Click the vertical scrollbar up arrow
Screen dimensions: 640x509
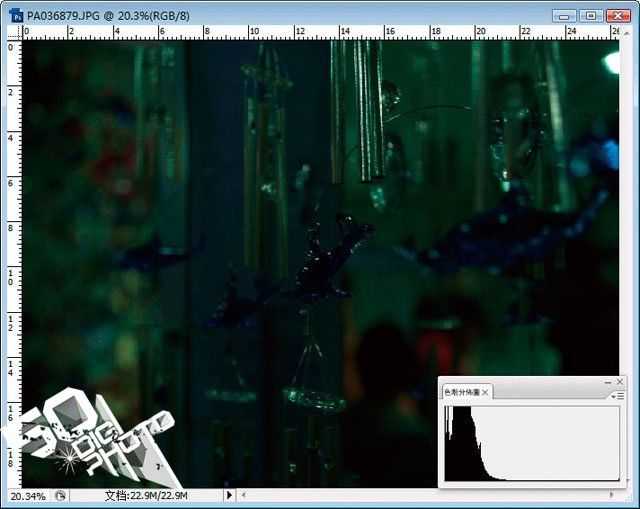(627, 33)
